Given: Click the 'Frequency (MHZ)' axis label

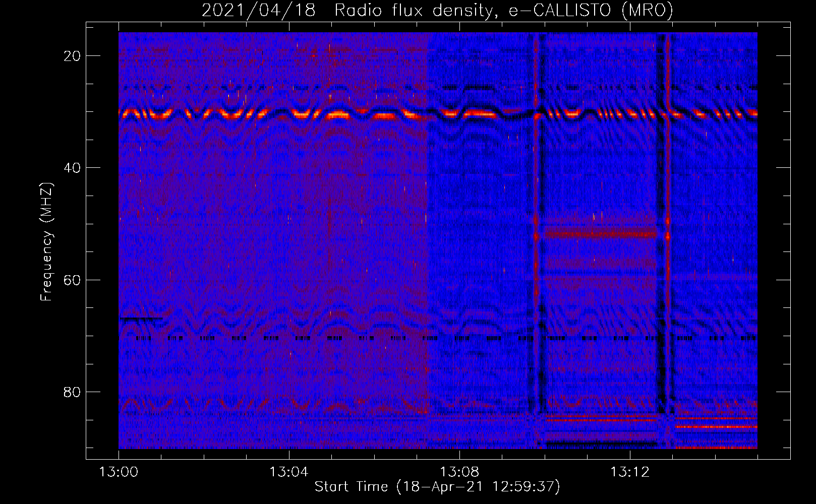Looking at the screenshot, I should pos(46,242).
